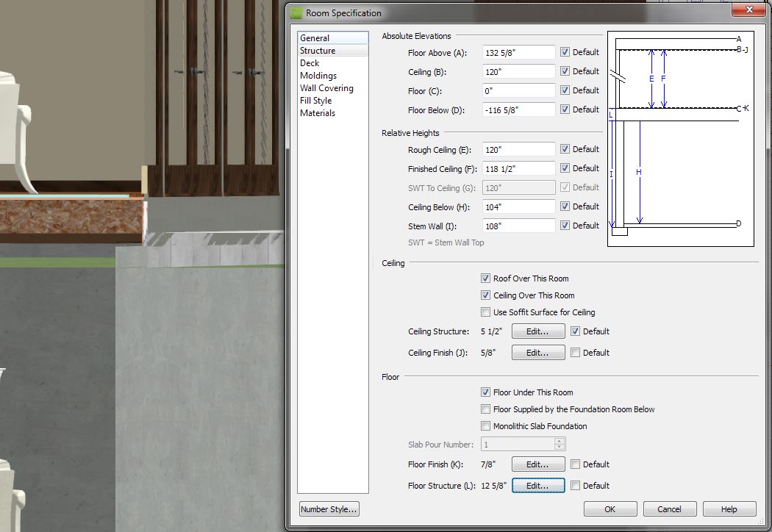
Task: Check Floor Supplied by the Foundation Room Below
Action: point(485,409)
